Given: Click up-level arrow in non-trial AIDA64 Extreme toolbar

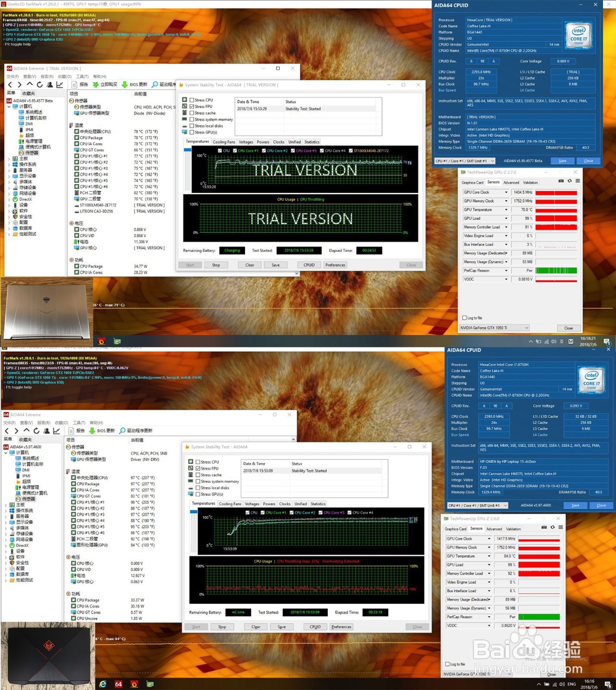Looking at the screenshot, I should coord(26,431).
